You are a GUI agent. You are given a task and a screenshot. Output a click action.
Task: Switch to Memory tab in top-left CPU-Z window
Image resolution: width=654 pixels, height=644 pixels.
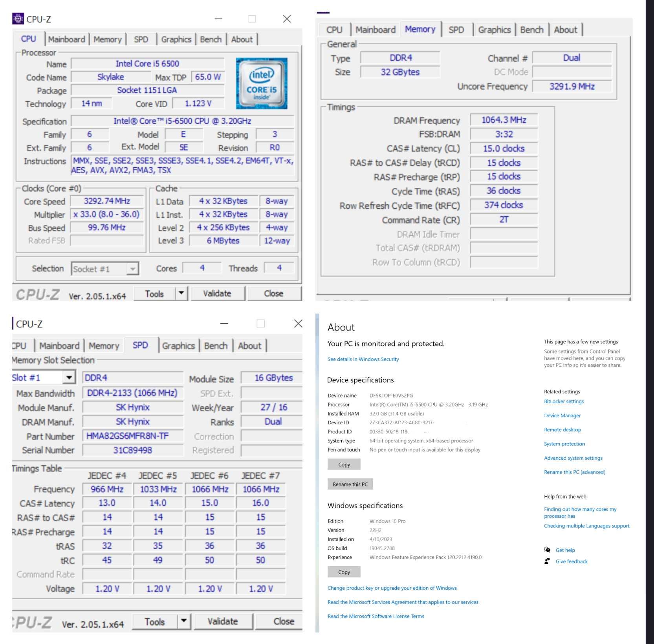tap(108, 39)
